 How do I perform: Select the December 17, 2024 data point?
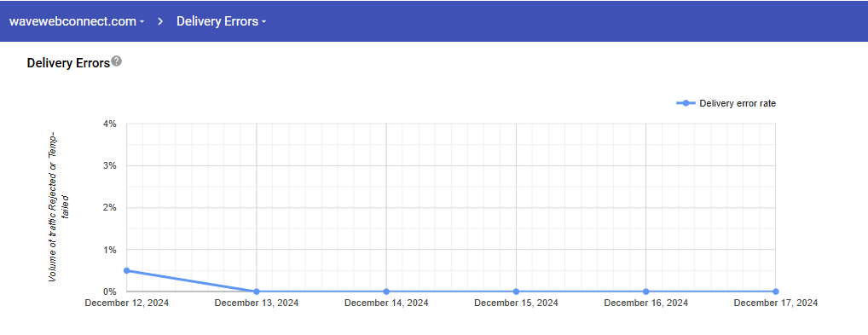tap(776, 292)
